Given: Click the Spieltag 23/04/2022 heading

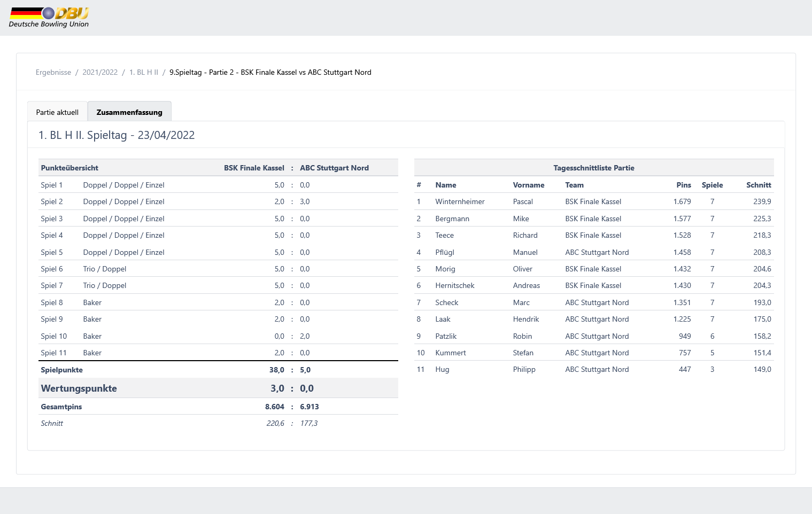Looking at the screenshot, I should click(117, 135).
